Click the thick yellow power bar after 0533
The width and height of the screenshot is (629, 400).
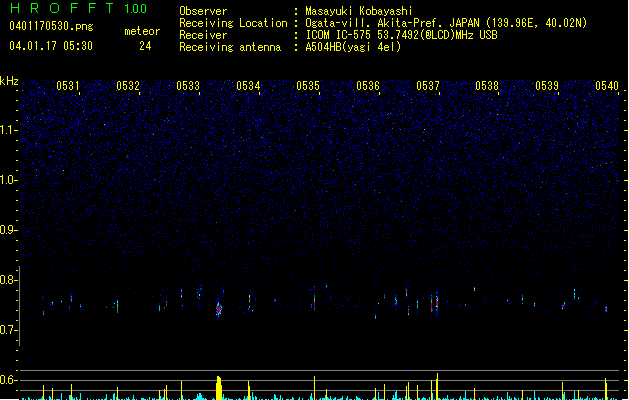[219, 388]
